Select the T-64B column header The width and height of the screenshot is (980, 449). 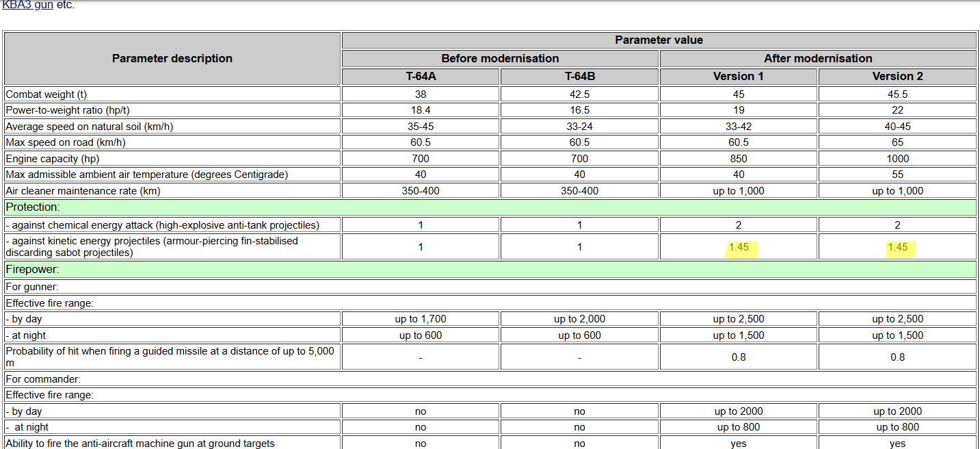579,77
